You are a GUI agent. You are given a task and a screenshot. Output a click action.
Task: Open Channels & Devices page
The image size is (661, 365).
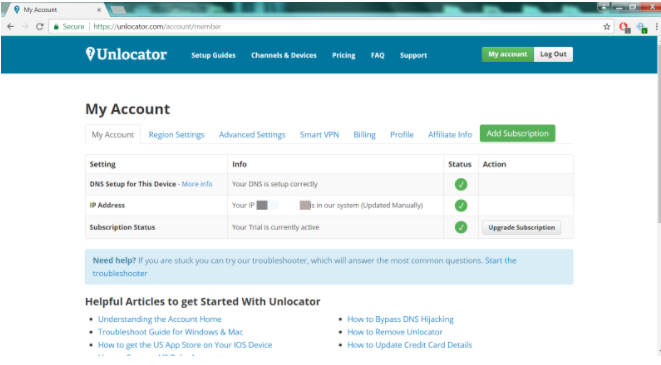pos(284,55)
